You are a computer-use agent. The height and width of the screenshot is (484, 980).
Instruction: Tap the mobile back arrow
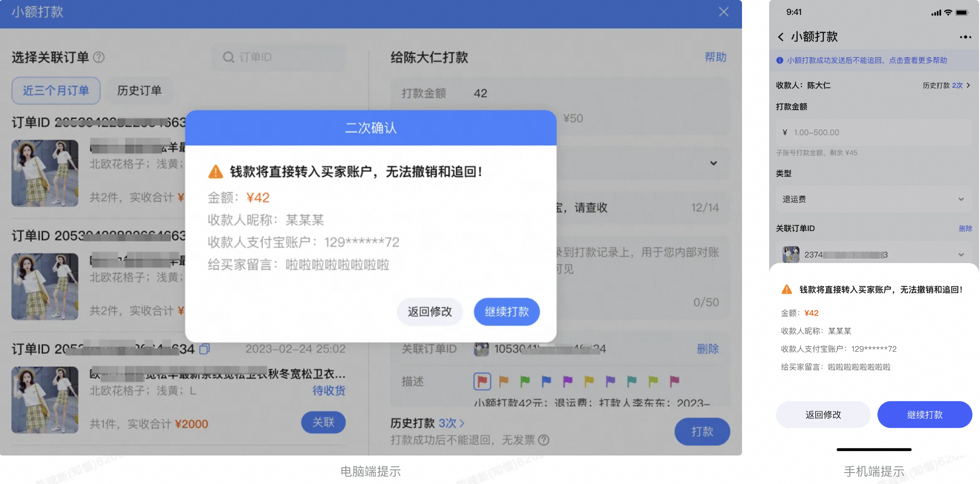781,37
